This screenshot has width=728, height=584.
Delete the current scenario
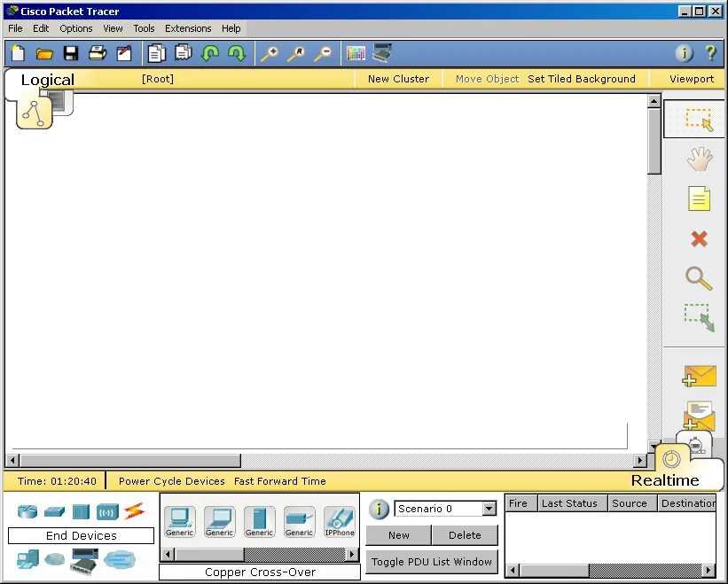point(465,535)
